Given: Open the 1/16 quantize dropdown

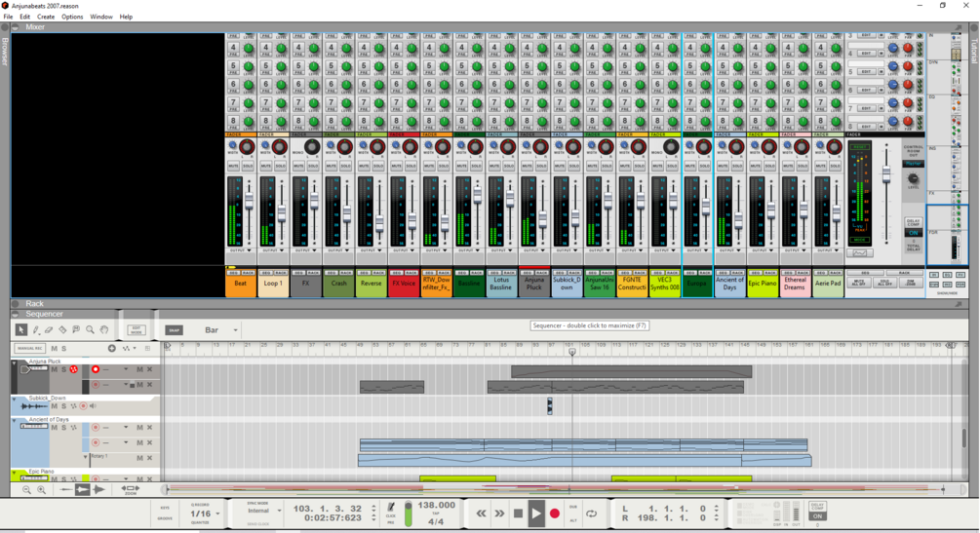Looking at the screenshot, I should 217,514.
